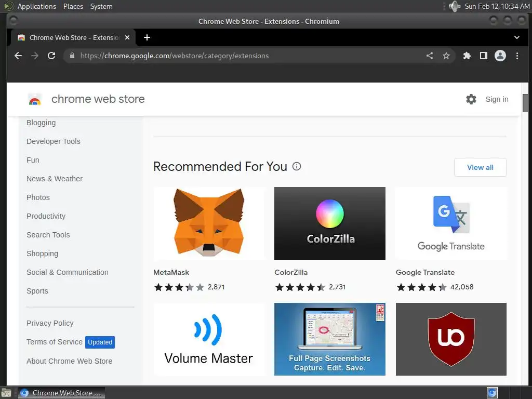
Task: Click MetaMask's 2,871 rating count
Action: coord(216,287)
